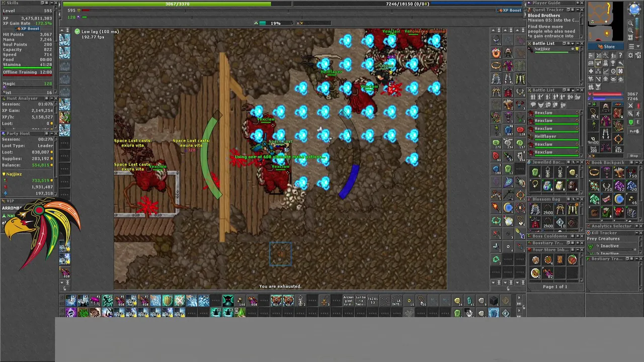This screenshot has height=362, width=644.
Task: Click the 2h00 ring in Blossom Bag top row
Action: [548, 209]
